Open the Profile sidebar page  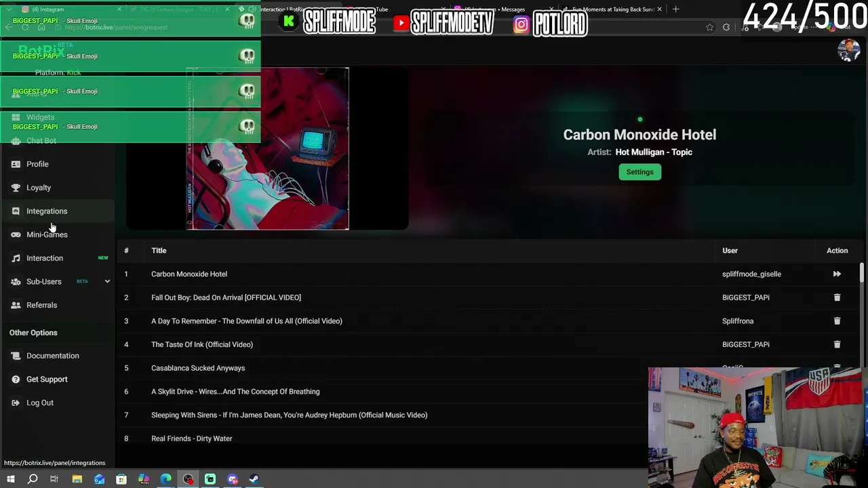[x=37, y=164]
